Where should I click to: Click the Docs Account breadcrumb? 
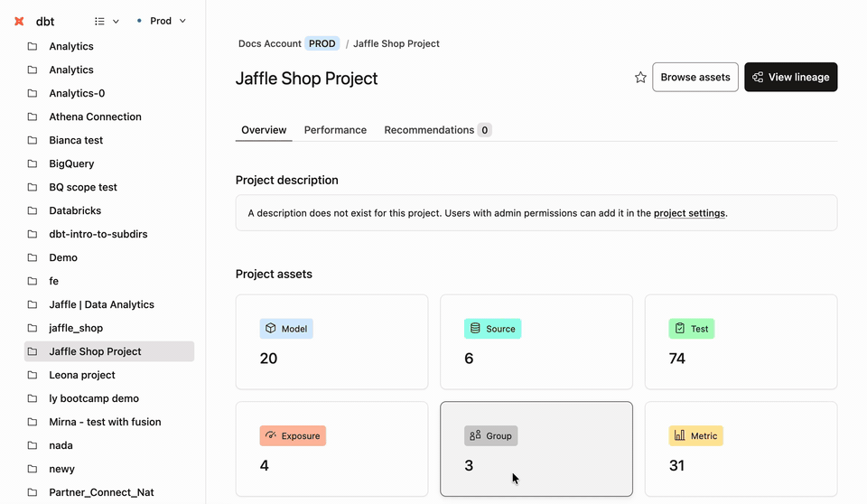pos(270,43)
